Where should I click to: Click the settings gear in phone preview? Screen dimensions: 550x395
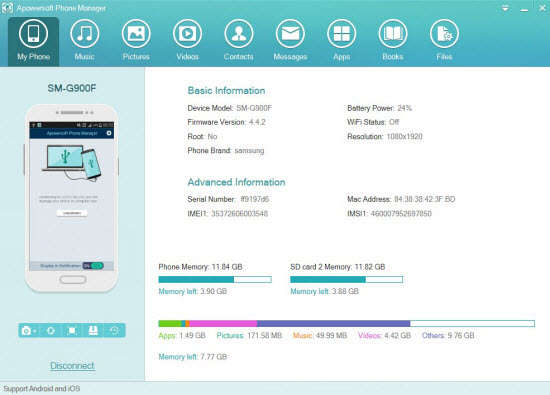click(109, 133)
